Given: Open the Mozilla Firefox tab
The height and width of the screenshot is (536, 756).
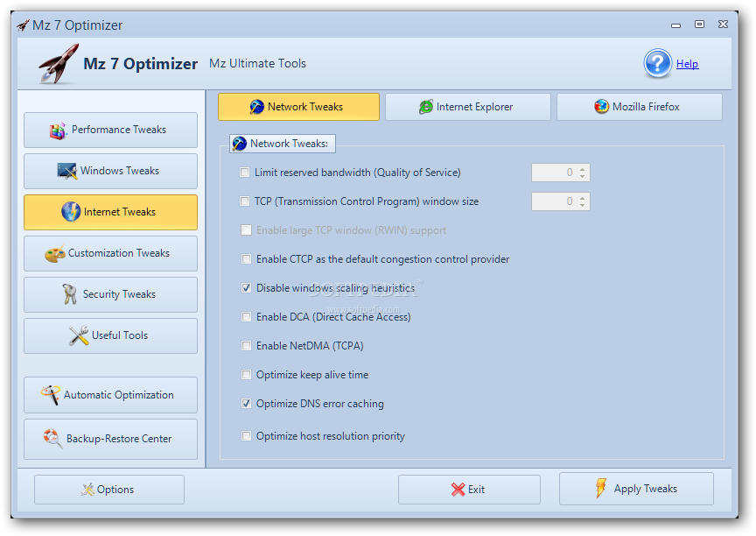Looking at the screenshot, I should [640, 107].
